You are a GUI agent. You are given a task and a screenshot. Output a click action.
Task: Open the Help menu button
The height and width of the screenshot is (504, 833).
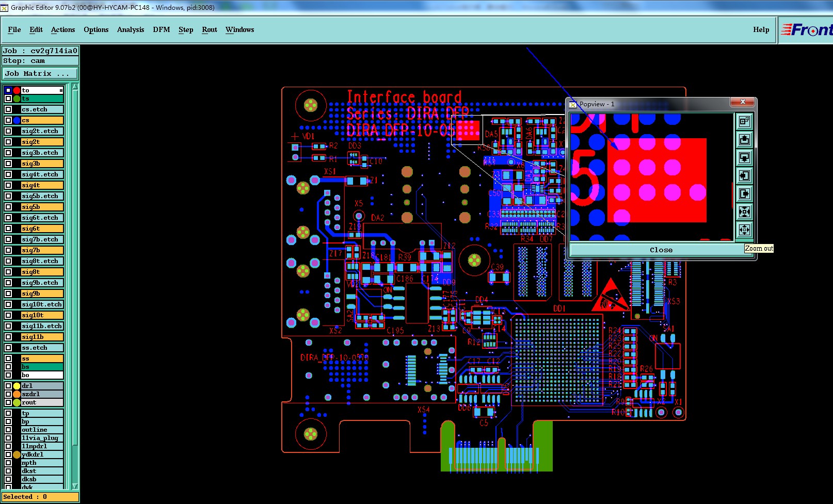point(761,30)
